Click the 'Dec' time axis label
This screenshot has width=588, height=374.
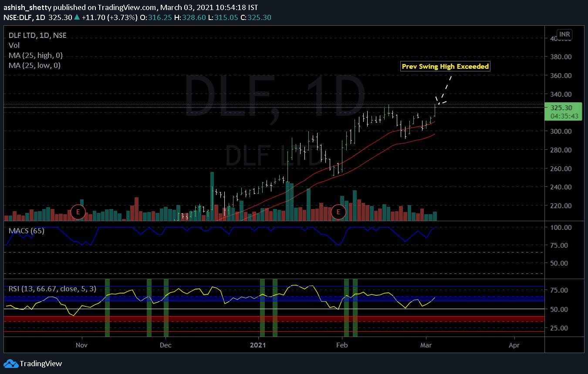pyautogui.click(x=166, y=345)
